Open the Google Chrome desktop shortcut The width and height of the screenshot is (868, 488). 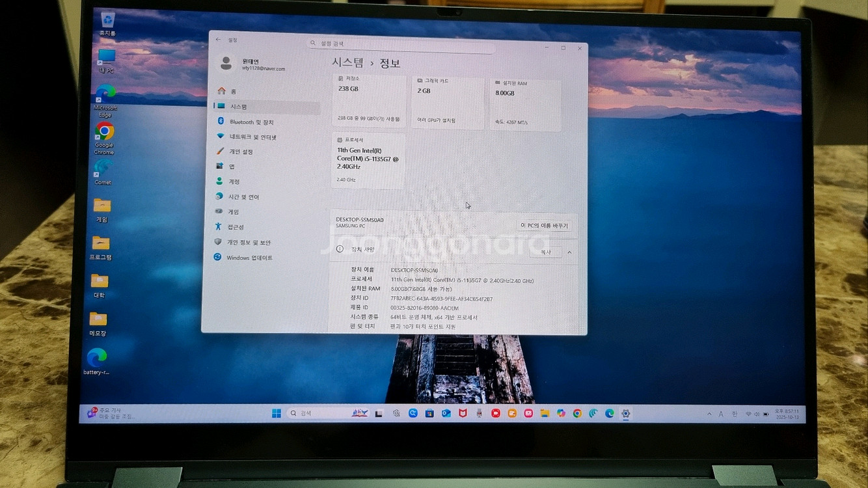(x=104, y=132)
